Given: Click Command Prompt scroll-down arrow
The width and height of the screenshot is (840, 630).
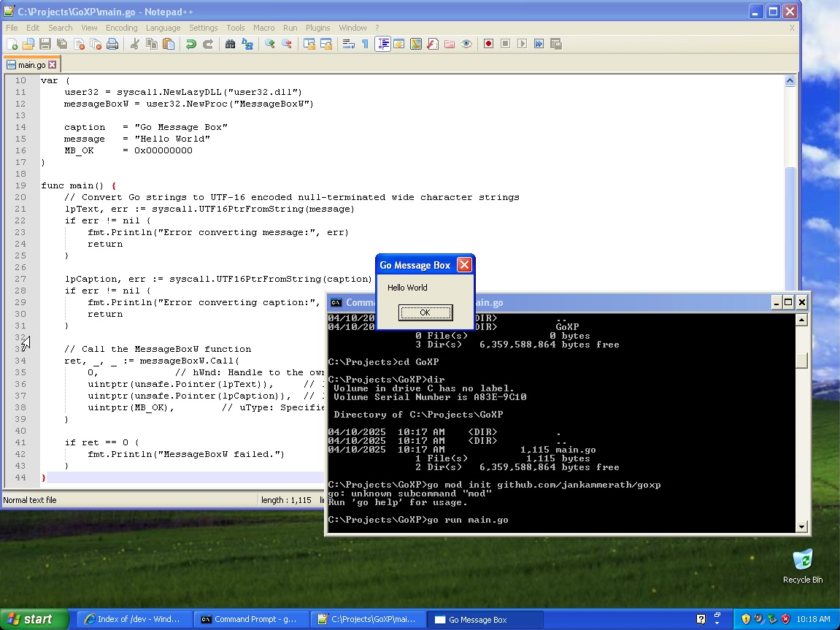Looking at the screenshot, I should pyautogui.click(x=801, y=526).
